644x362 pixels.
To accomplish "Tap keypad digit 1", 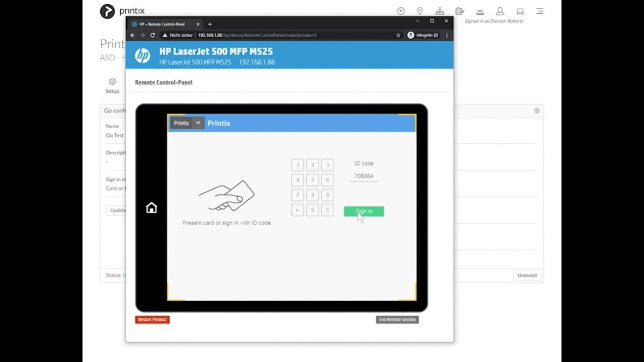I will click(297, 165).
